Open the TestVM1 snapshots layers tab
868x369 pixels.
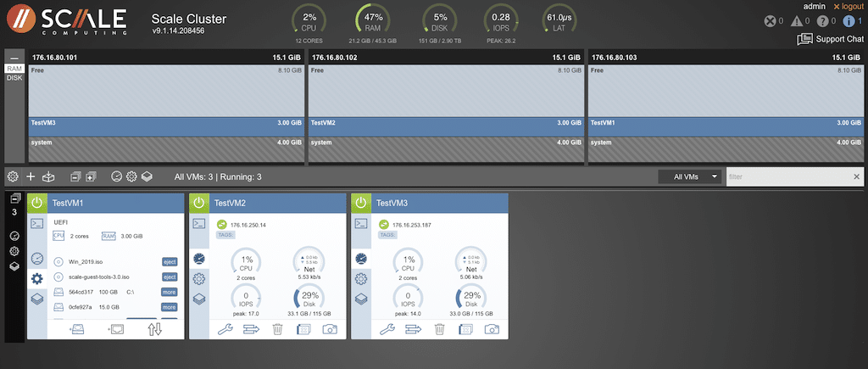36,299
